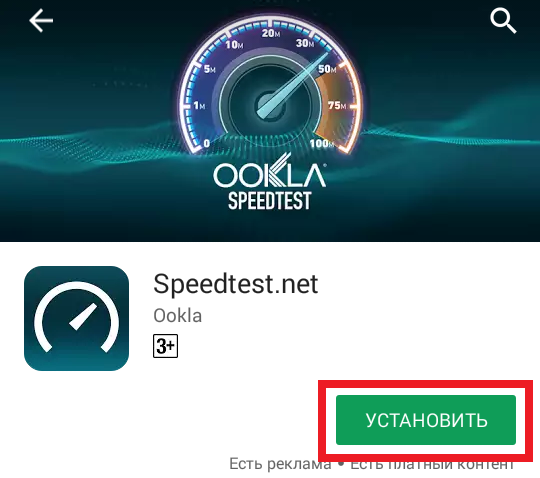This screenshot has width=540, height=478.
Task: Click the speedometer needle in the banner
Action: coord(293,86)
